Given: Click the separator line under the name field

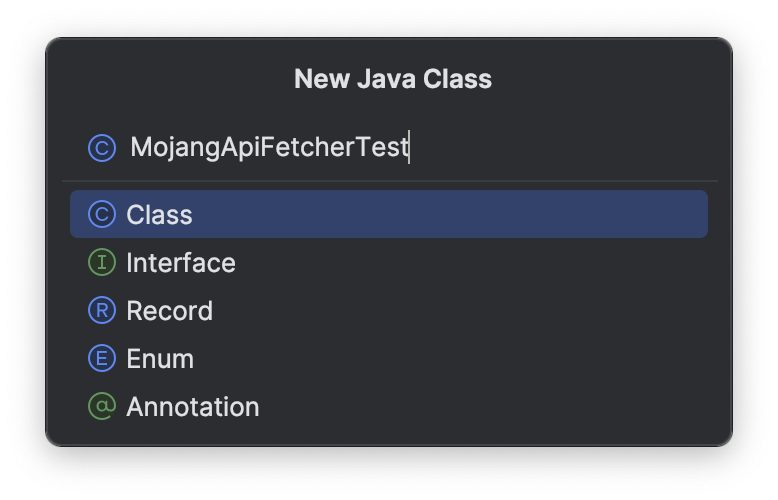Looking at the screenshot, I should coord(389,181).
